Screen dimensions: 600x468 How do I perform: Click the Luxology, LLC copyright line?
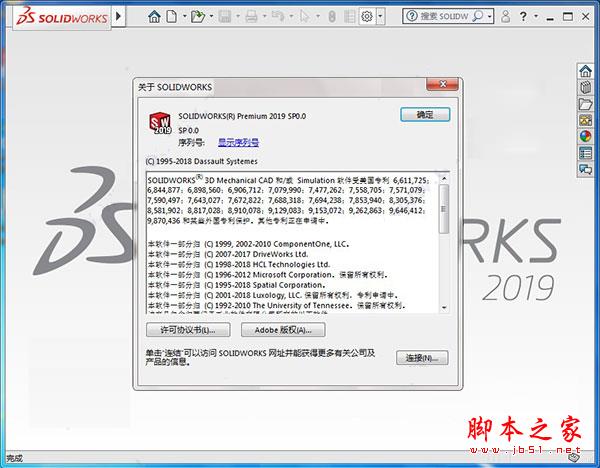click(x=273, y=295)
